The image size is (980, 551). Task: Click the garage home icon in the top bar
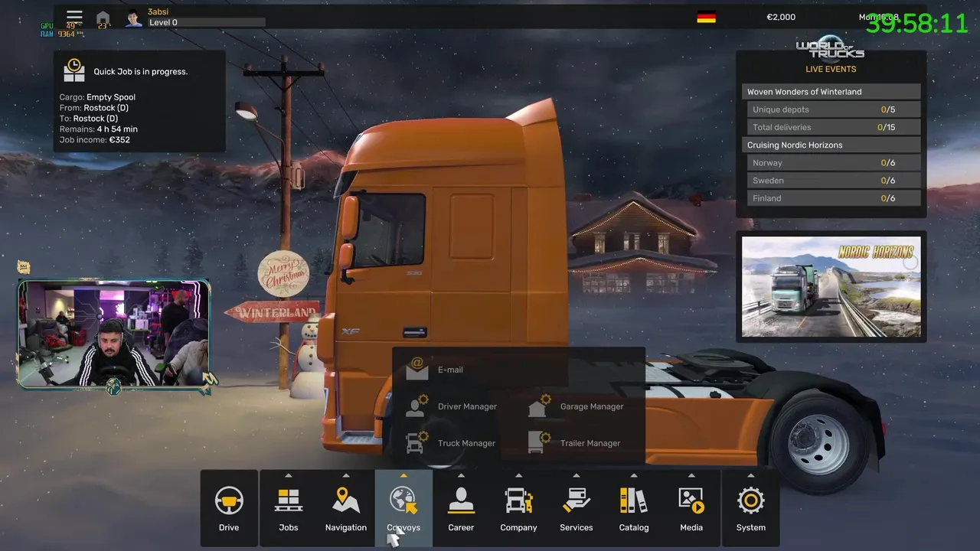point(103,18)
